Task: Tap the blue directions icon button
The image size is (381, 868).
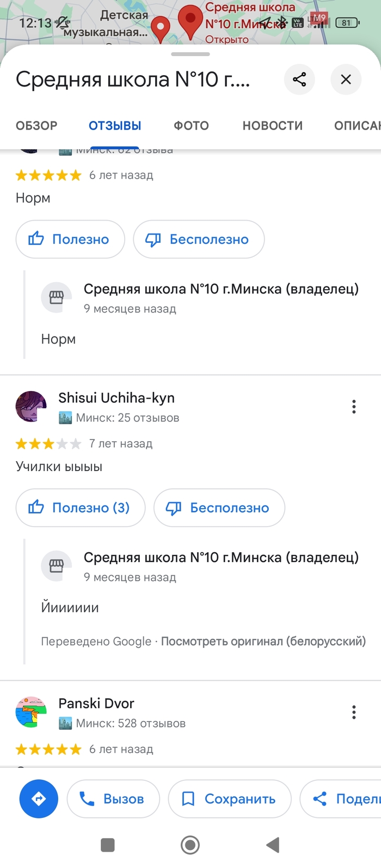Action: [39, 799]
